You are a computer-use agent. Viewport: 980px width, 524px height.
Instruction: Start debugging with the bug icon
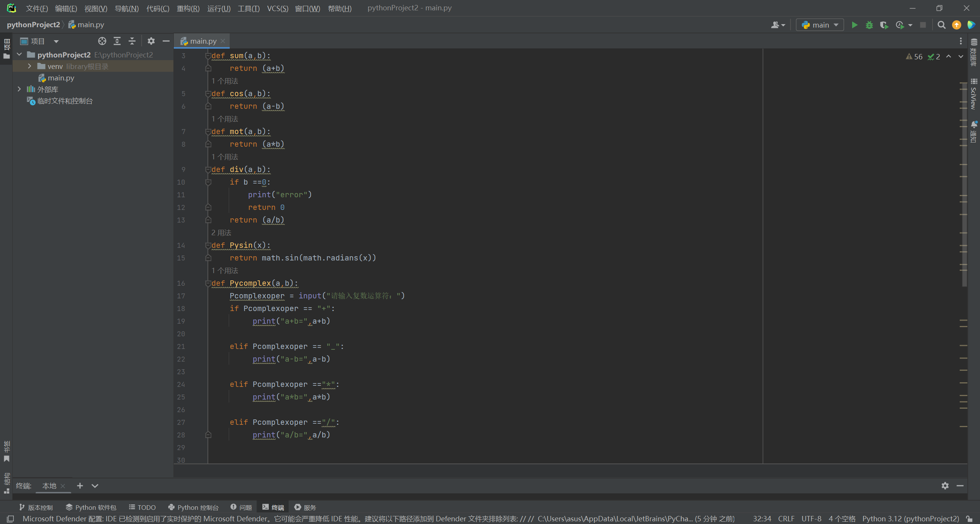point(869,25)
